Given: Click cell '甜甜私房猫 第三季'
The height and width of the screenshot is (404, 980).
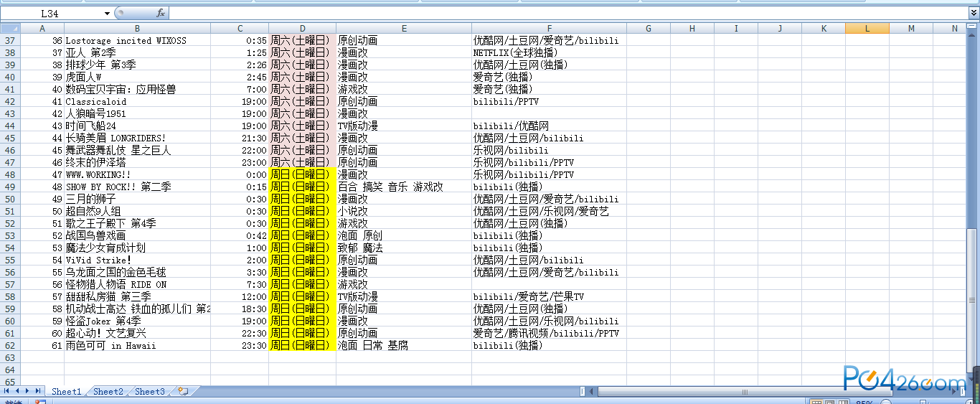Looking at the screenshot, I should click(x=138, y=296).
